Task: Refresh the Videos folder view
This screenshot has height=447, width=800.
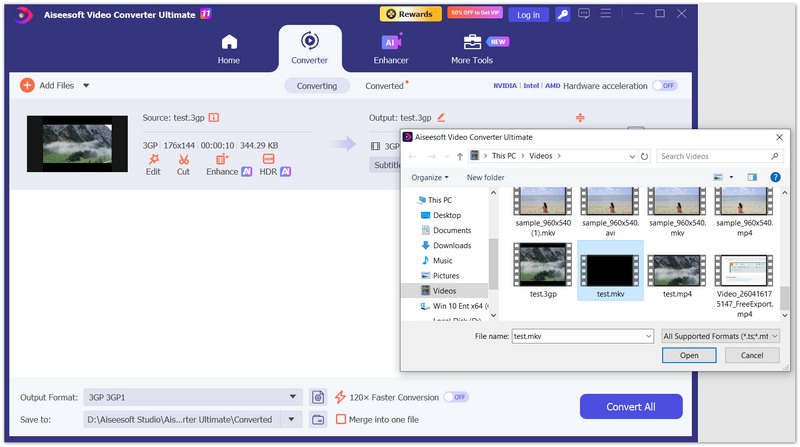Action: click(x=644, y=156)
